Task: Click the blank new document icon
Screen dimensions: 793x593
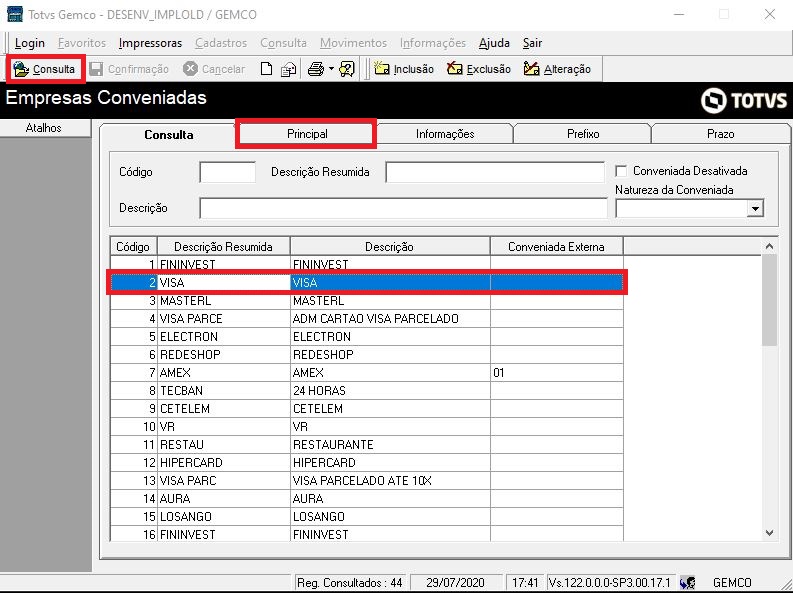Action: point(266,69)
